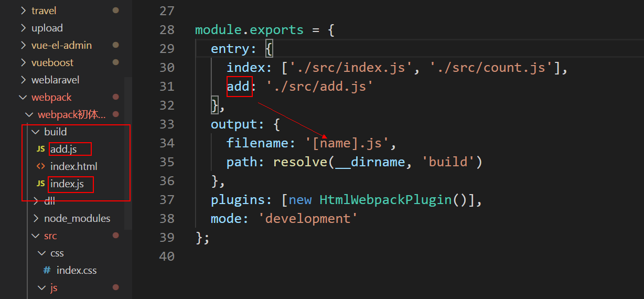Screen dimensions: 644x299
Task: Select the upload folder
Action: click(x=47, y=28)
